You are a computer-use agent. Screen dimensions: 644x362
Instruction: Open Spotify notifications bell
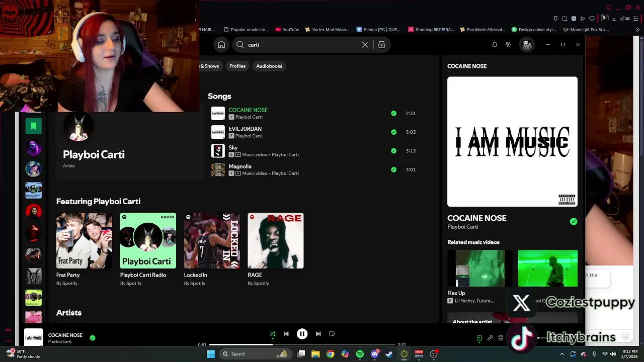495,45
